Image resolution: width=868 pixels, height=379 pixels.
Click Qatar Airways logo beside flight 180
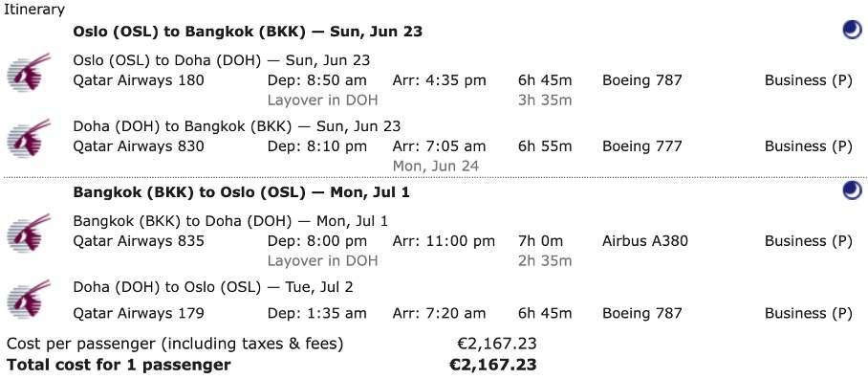(x=29, y=72)
